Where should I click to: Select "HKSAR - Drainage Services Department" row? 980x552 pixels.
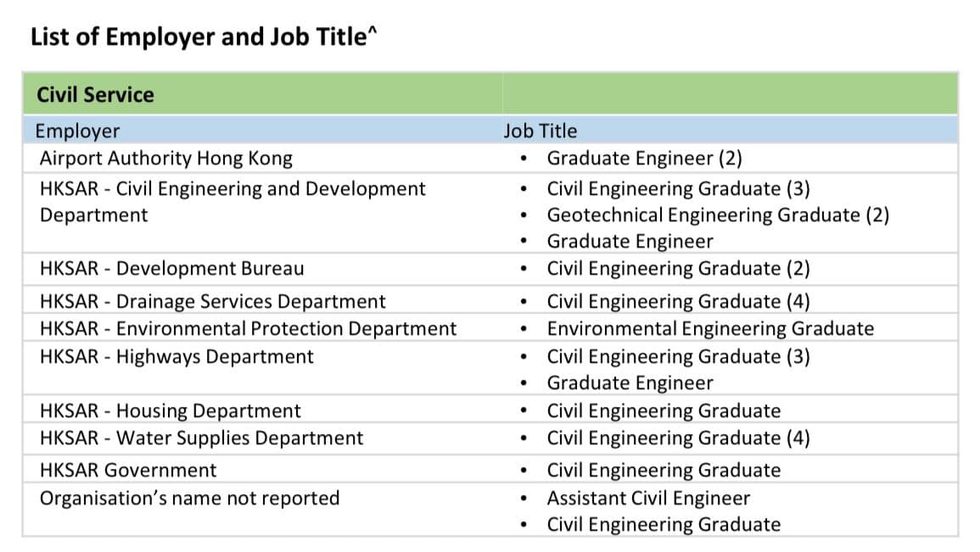pyautogui.click(x=212, y=302)
